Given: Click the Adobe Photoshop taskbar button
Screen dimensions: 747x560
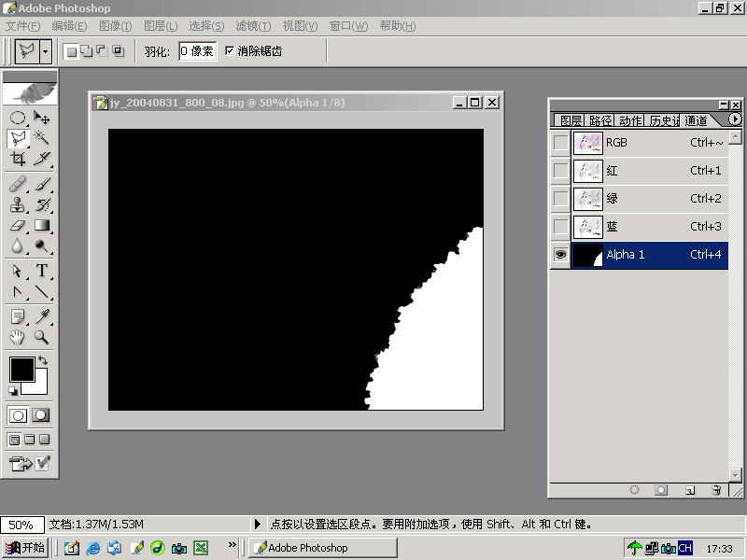Looking at the screenshot, I should 321,548.
